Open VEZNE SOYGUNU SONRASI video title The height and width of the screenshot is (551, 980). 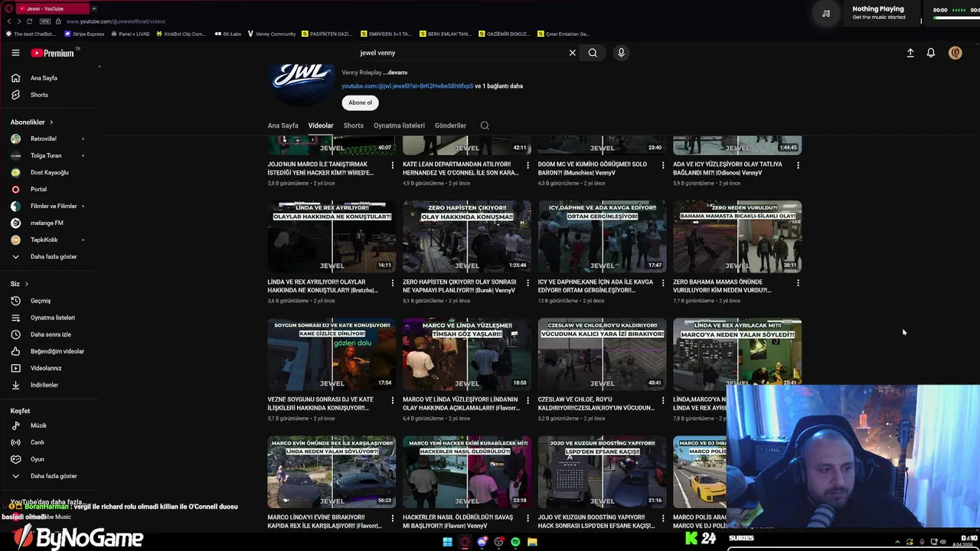[322, 403]
